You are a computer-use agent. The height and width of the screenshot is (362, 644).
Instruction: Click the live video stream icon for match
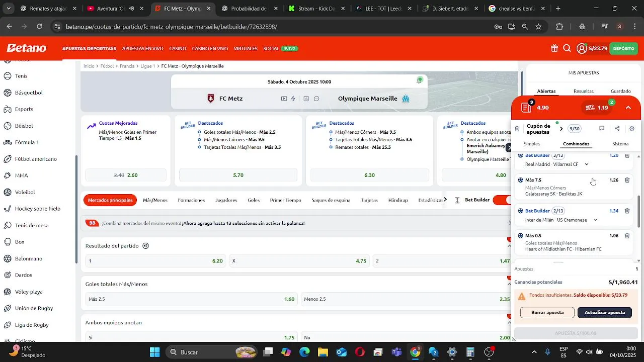pyautogui.click(x=284, y=99)
